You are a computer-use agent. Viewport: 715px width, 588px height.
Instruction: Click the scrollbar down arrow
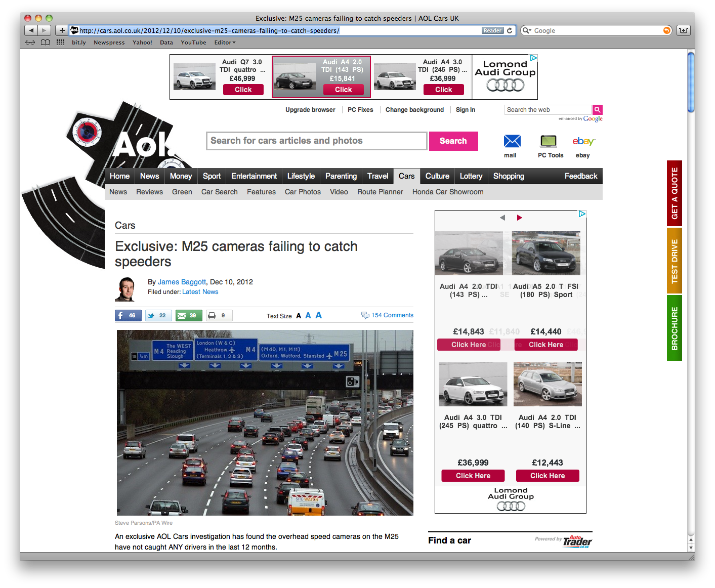[x=691, y=548]
